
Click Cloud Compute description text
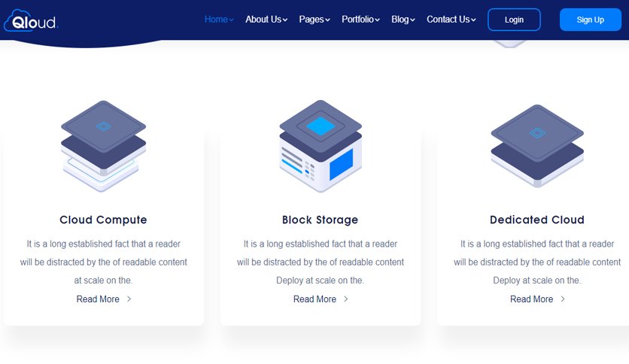tap(104, 262)
